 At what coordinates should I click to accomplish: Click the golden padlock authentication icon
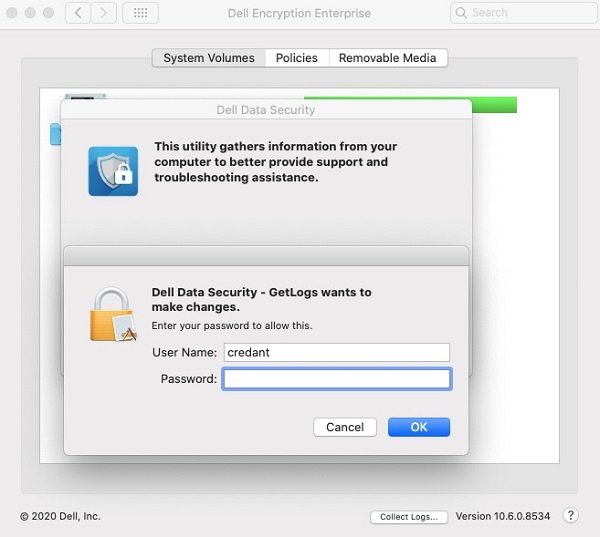click(x=113, y=314)
